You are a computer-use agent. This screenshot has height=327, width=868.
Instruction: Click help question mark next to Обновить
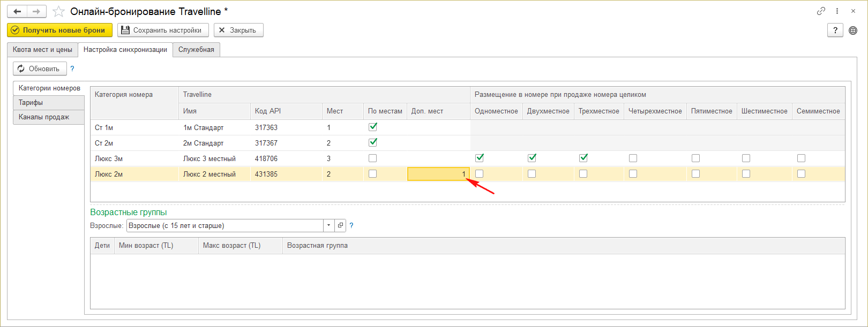tap(72, 69)
